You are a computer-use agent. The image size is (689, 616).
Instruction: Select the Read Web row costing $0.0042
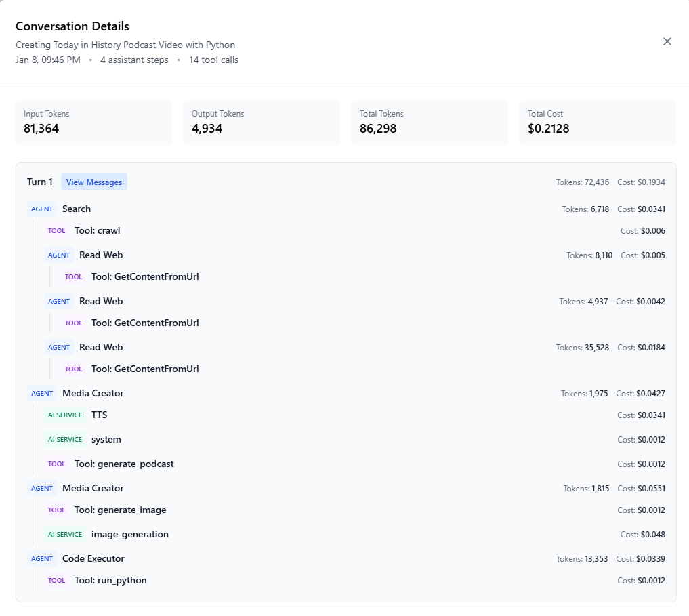[x=101, y=302]
